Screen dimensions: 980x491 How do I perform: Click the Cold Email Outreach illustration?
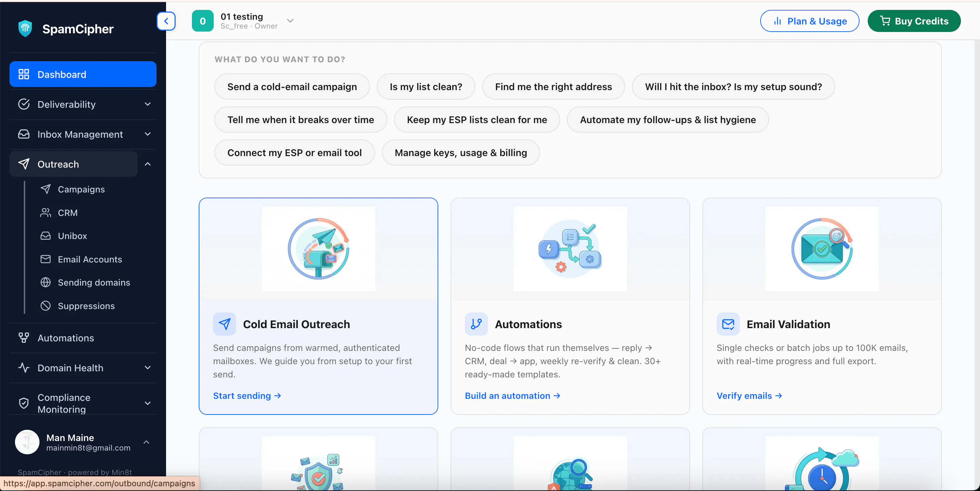(x=318, y=249)
